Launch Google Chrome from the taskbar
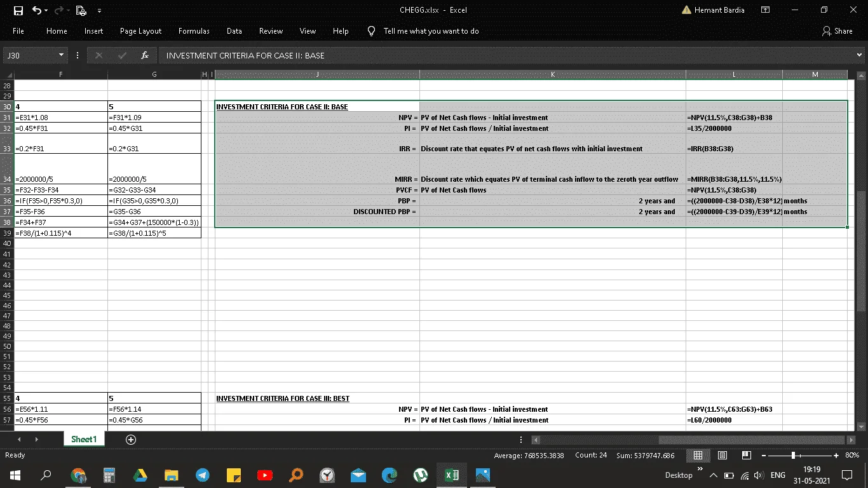 [x=78, y=475]
